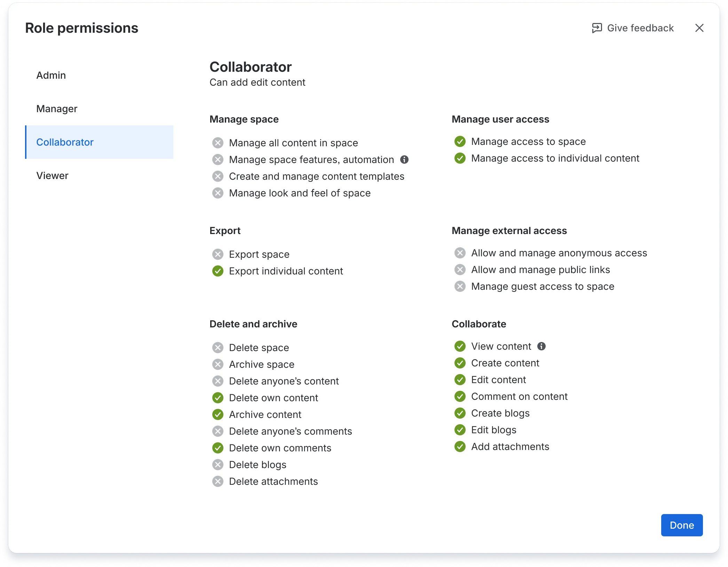This screenshot has height=567, width=728.
Task: Click gray X icon beside Delete attachments
Action: 218,481
